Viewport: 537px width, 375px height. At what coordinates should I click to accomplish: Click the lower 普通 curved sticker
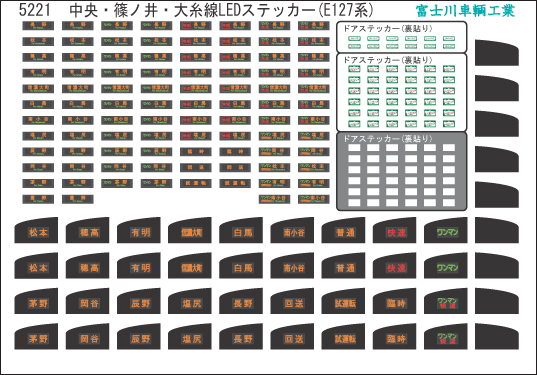click(344, 266)
